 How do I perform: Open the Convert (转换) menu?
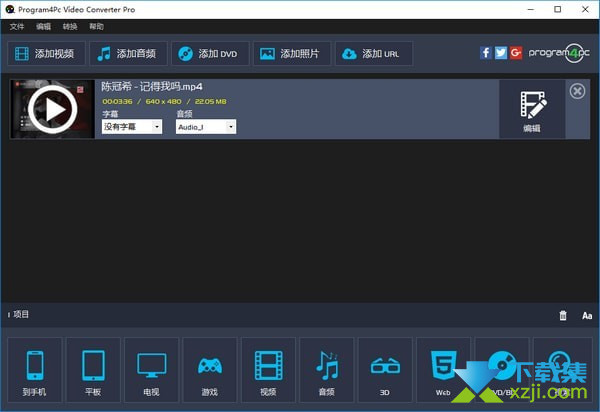[70, 26]
